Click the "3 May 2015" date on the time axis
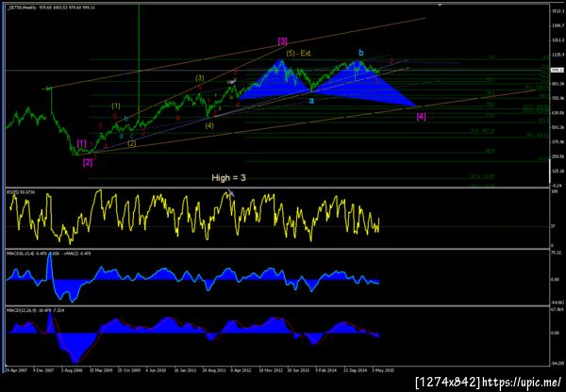This screenshot has width=566, height=392. pyautogui.click(x=383, y=370)
